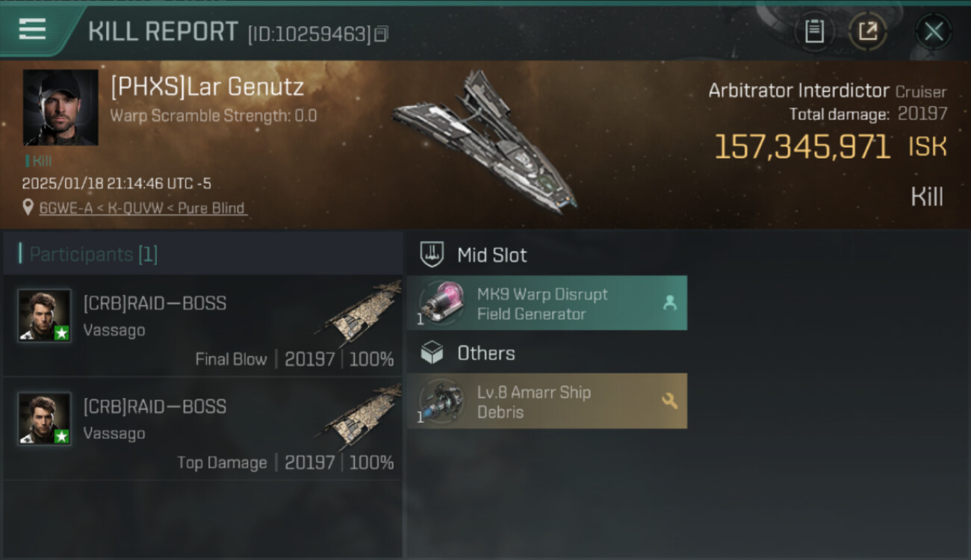Copy the kill report ID icon
This screenshot has height=560, width=971.
(381, 34)
